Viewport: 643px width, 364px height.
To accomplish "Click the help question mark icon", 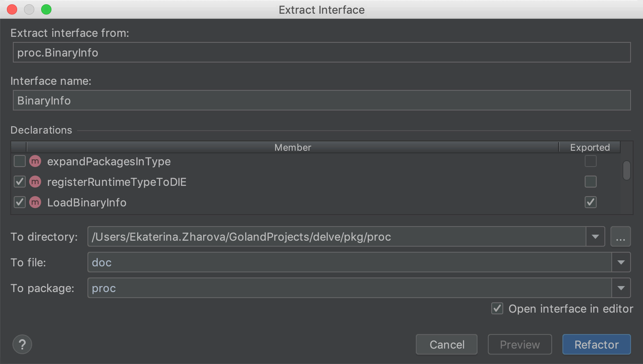I will [22, 344].
